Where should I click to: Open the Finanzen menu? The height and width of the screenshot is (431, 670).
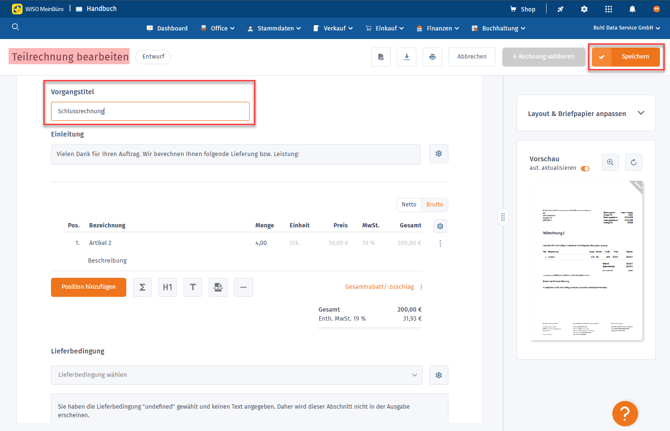coord(438,28)
